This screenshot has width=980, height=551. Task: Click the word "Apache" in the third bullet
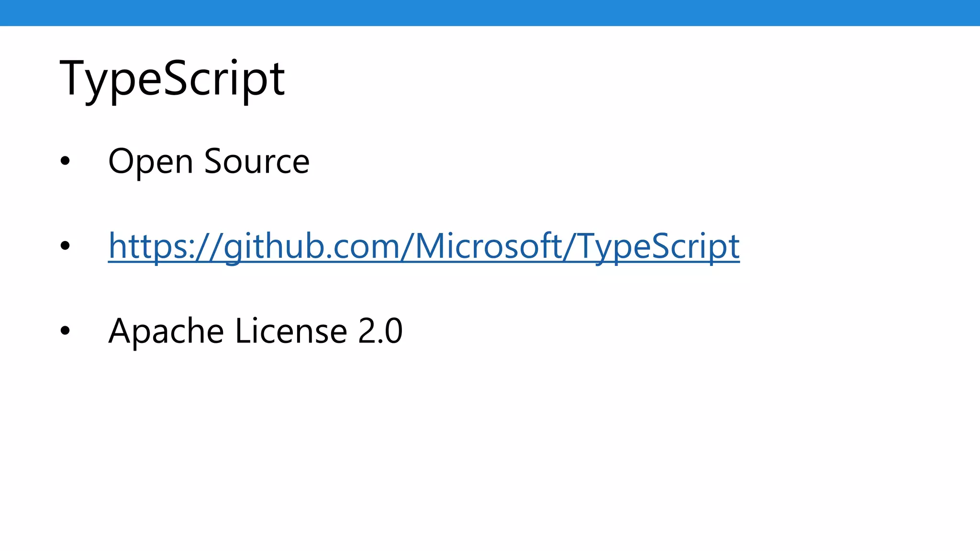click(166, 331)
